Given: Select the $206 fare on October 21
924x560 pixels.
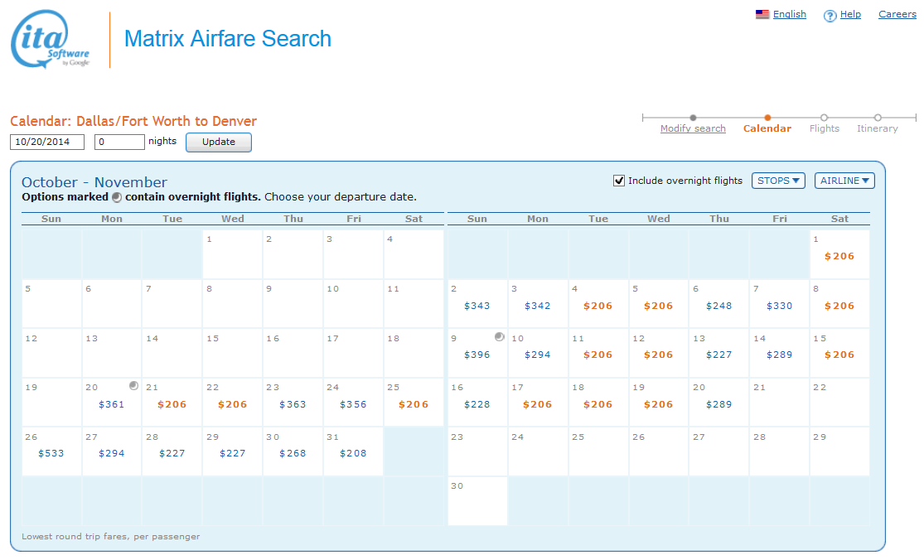Looking at the screenshot, I should pyautogui.click(x=172, y=404).
